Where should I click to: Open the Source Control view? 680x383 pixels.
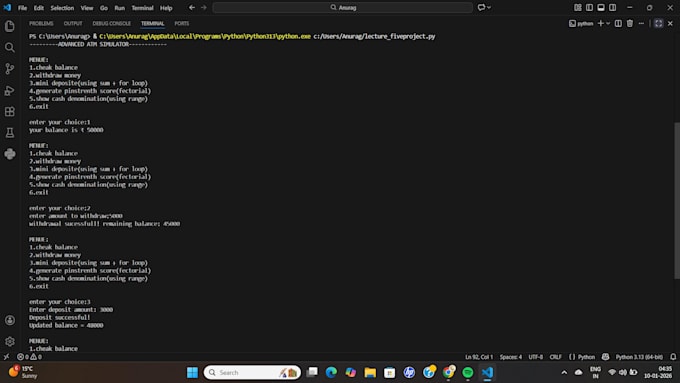point(10,69)
